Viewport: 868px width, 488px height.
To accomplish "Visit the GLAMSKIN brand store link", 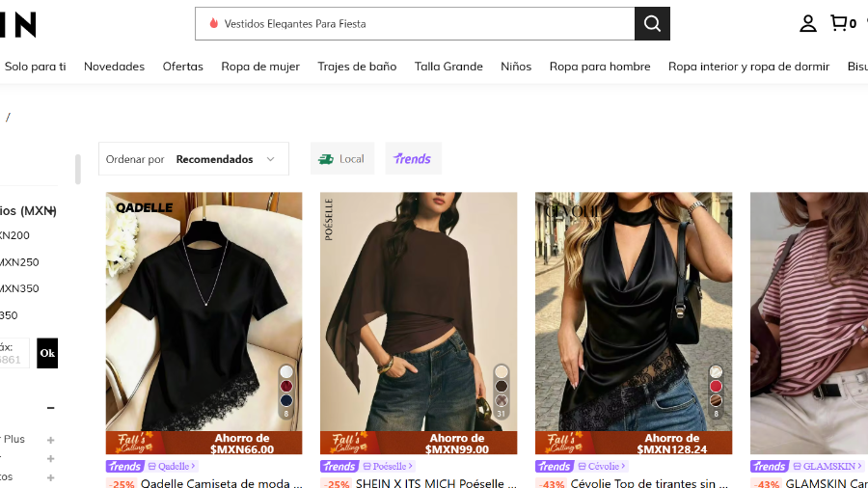I will point(827,467).
